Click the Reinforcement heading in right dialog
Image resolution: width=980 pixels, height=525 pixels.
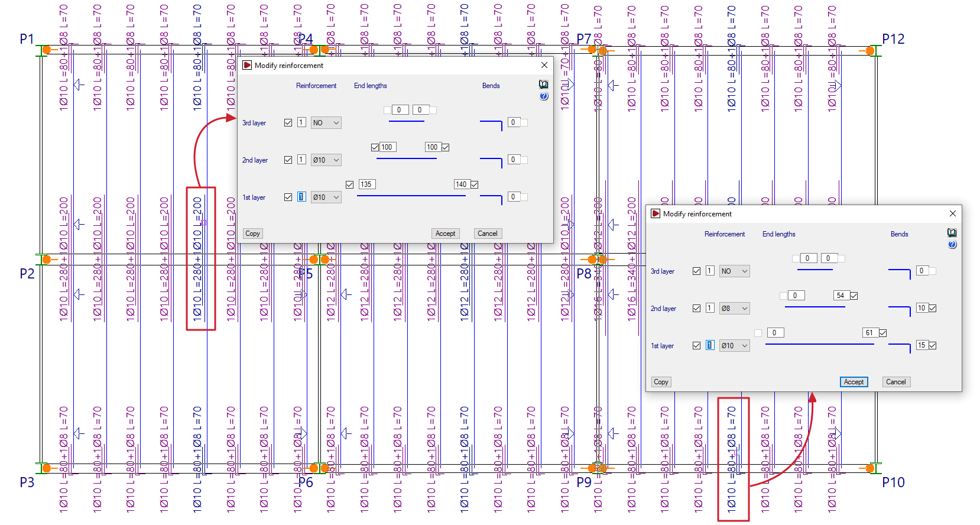point(725,234)
